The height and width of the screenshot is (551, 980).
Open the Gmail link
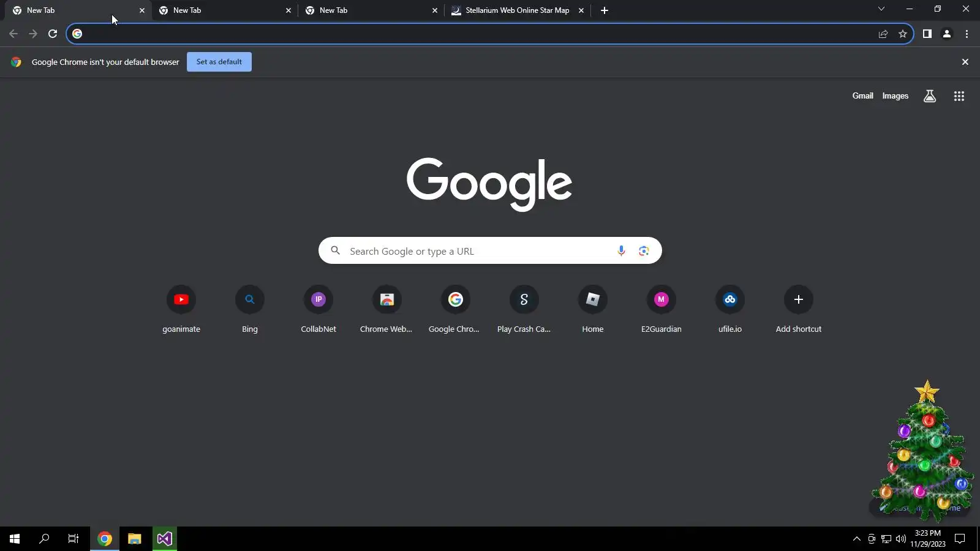863,96
